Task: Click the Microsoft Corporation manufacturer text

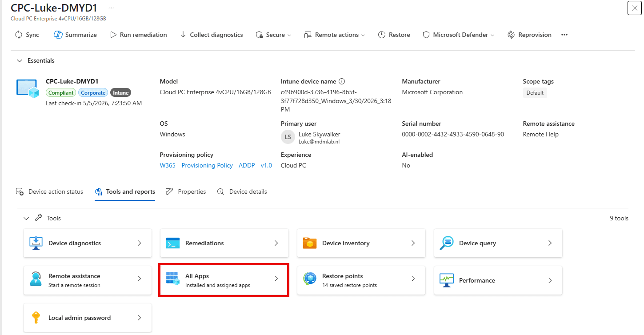Action: click(x=432, y=92)
